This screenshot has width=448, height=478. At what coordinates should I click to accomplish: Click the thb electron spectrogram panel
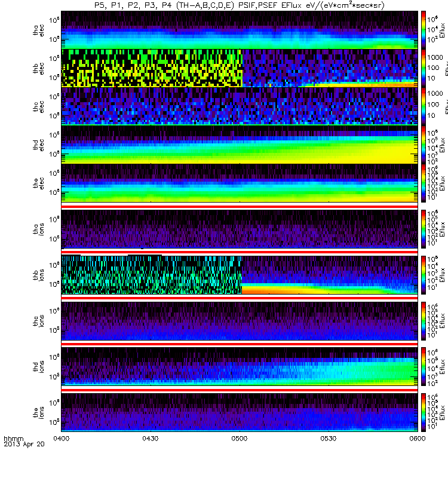tap(240, 68)
